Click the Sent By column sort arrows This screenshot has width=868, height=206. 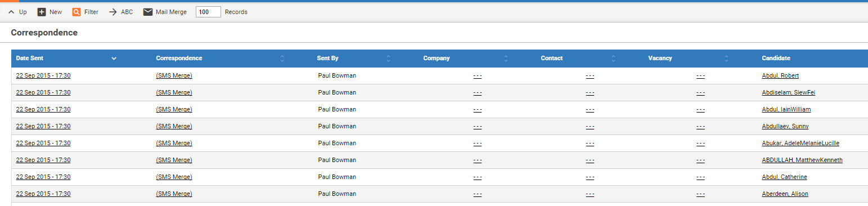point(388,59)
